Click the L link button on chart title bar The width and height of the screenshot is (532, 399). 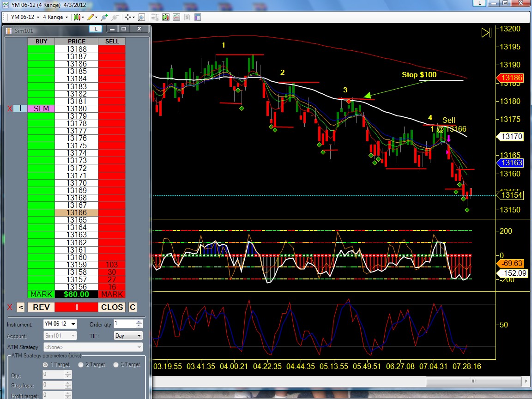click(479, 3)
